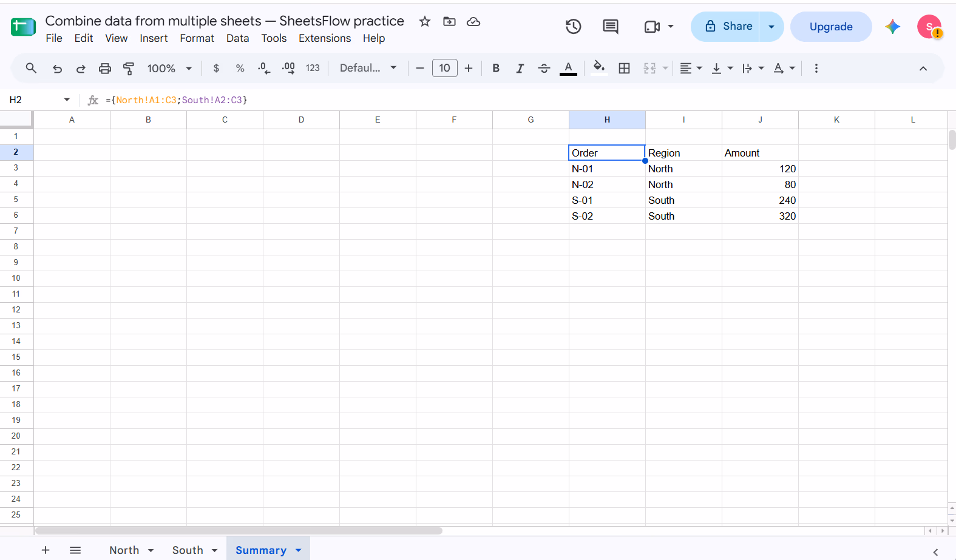Switch to the South sheet tab
Screen dimensions: 956x560
[x=194, y=550]
